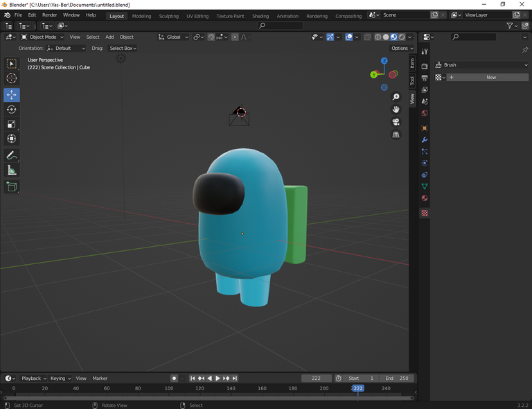This screenshot has height=409, width=532.
Task: Switch to the Sculpting workspace tab
Action: click(168, 16)
